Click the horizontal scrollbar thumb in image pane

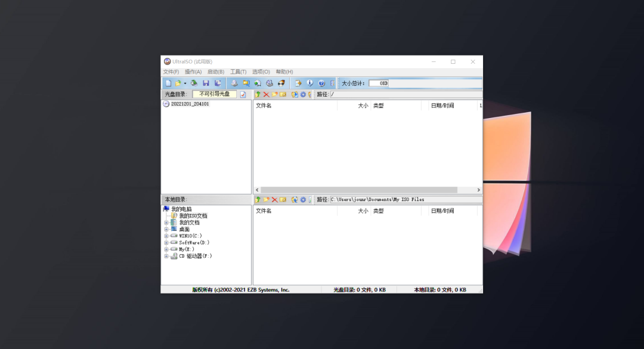click(359, 190)
